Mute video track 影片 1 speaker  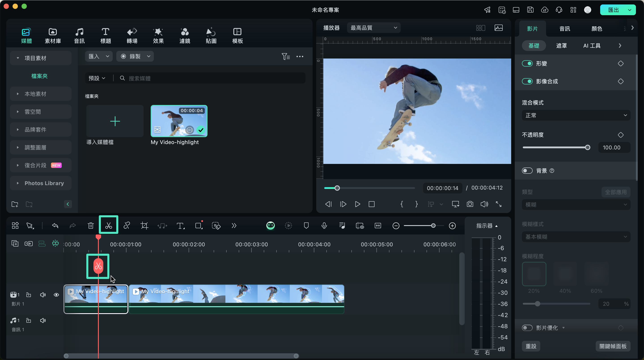[43, 295]
